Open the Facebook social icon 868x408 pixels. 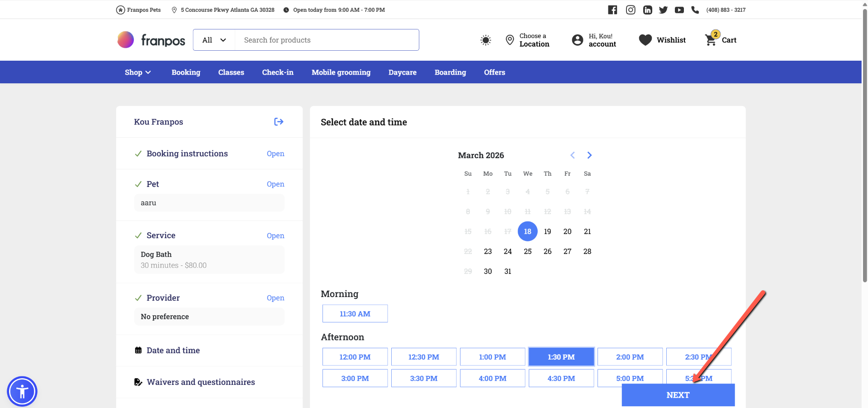tap(612, 10)
